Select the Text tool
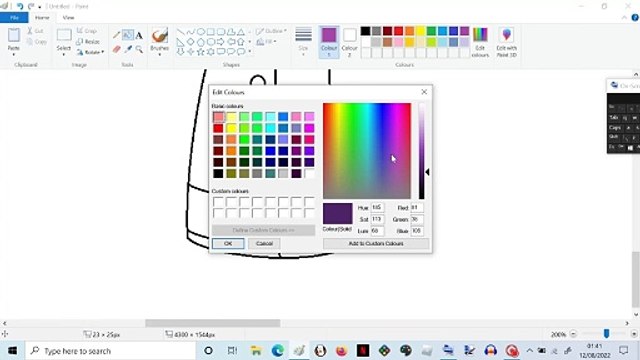The height and width of the screenshot is (360, 640). (139, 36)
